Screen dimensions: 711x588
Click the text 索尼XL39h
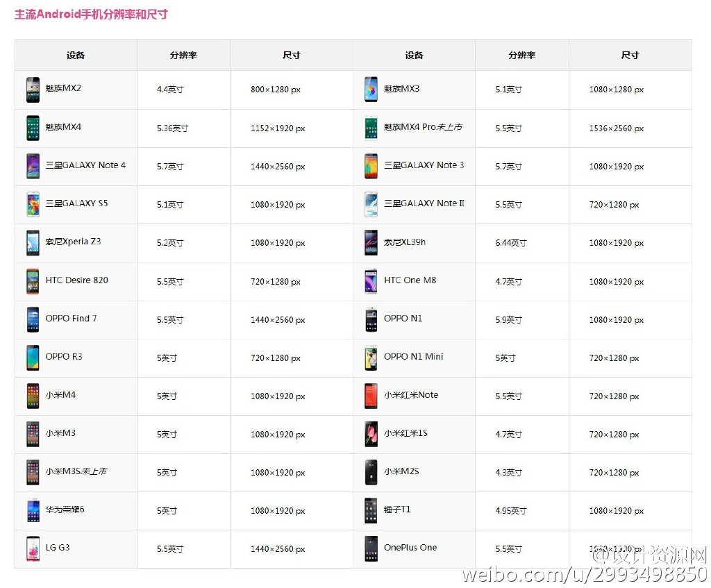click(x=405, y=242)
